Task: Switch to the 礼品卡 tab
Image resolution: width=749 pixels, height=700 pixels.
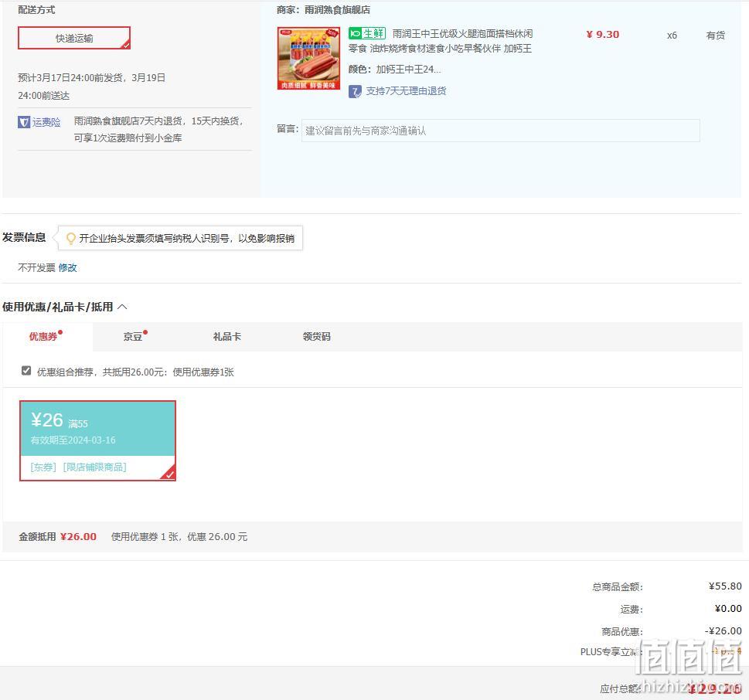Action: 227,337
